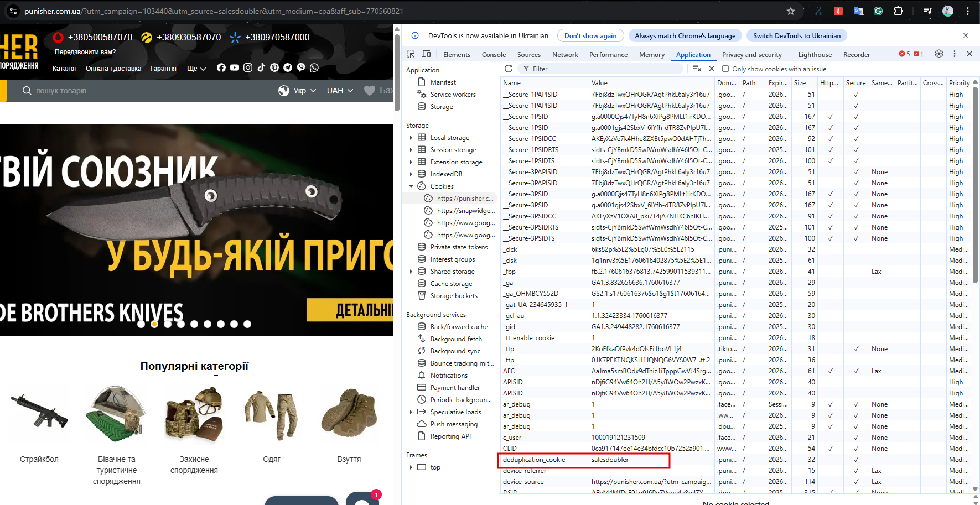
Task: Select the Manifest item in Application panel
Action: point(443,82)
